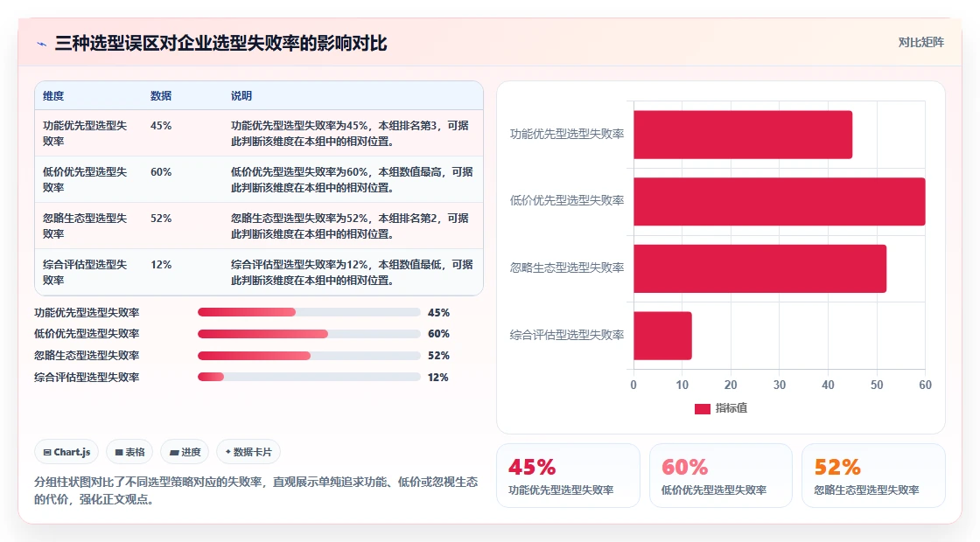Image resolution: width=980 pixels, height=542 pixels.
Task: Click the chart y-axis label 忽略生态型选型失败率
Action: 567,268
